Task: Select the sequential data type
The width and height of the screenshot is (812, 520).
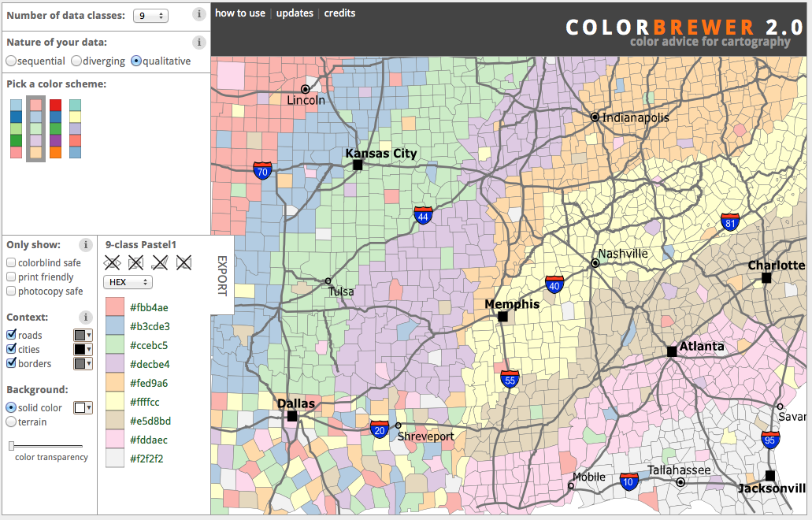Action: point(11,61)
